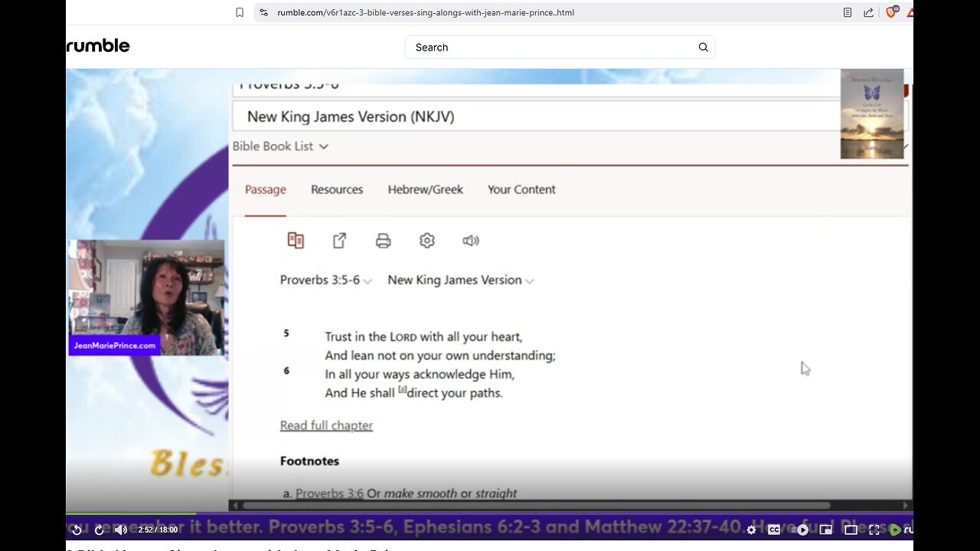Click the open-in-new-window share icon
Screen dimensions: 980x551
(339, 240)
